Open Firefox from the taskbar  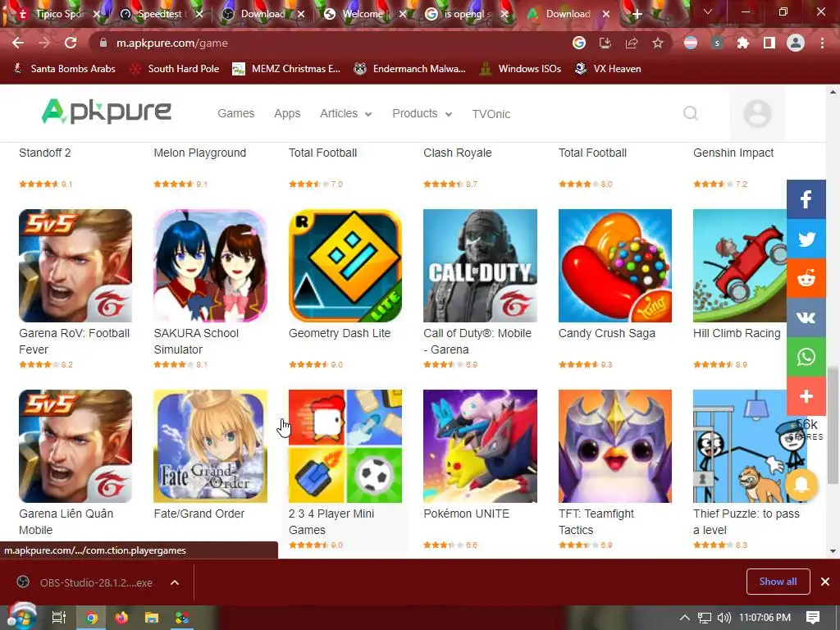[121, 618]
